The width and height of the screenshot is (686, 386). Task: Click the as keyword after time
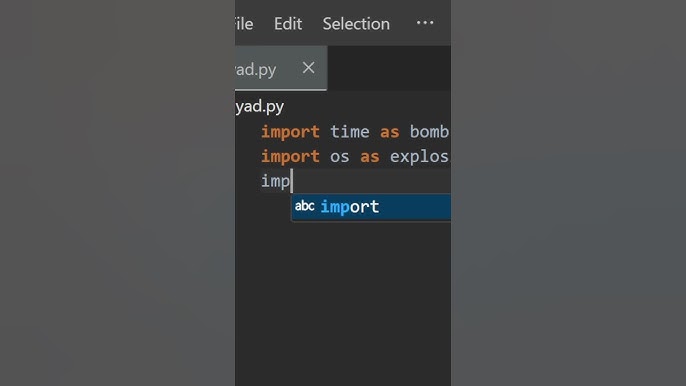coord(389,132)
